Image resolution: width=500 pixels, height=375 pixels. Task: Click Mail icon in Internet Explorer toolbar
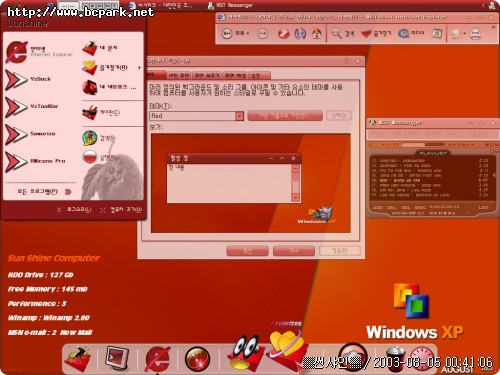coord(456,33)
